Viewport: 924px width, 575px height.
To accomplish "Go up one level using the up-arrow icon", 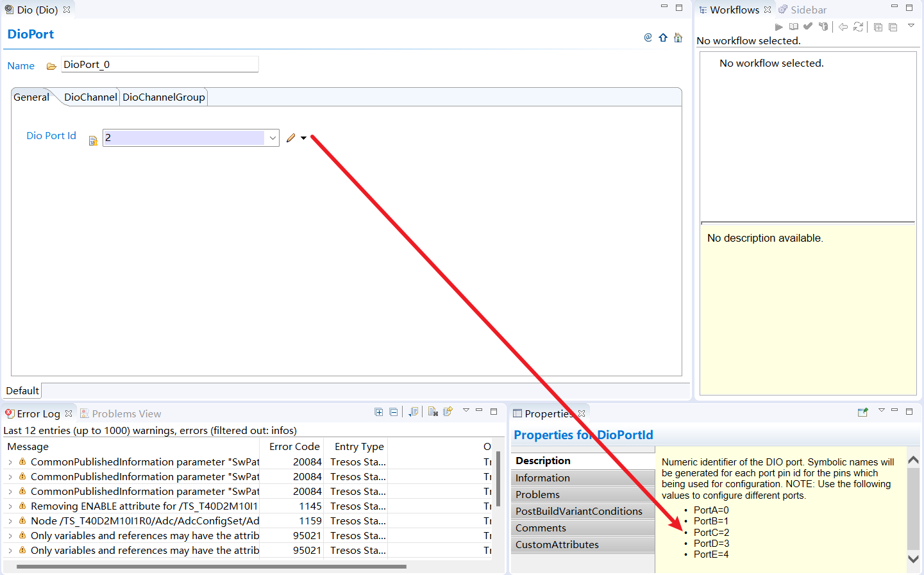I will coord(663,38).
